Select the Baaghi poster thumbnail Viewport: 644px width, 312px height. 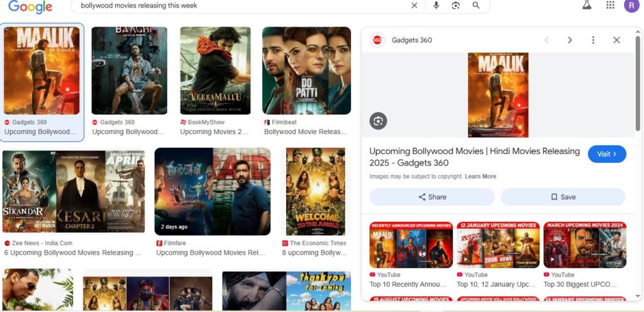coord(130,70)
